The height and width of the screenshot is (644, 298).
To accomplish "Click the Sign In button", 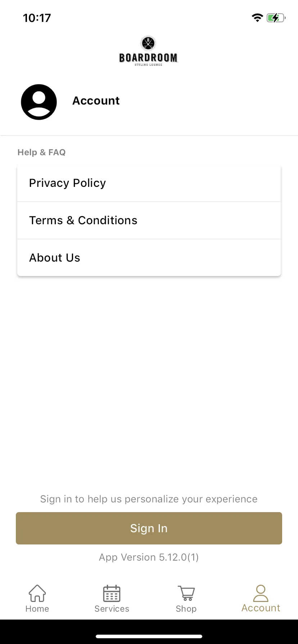I will point(149,528).
